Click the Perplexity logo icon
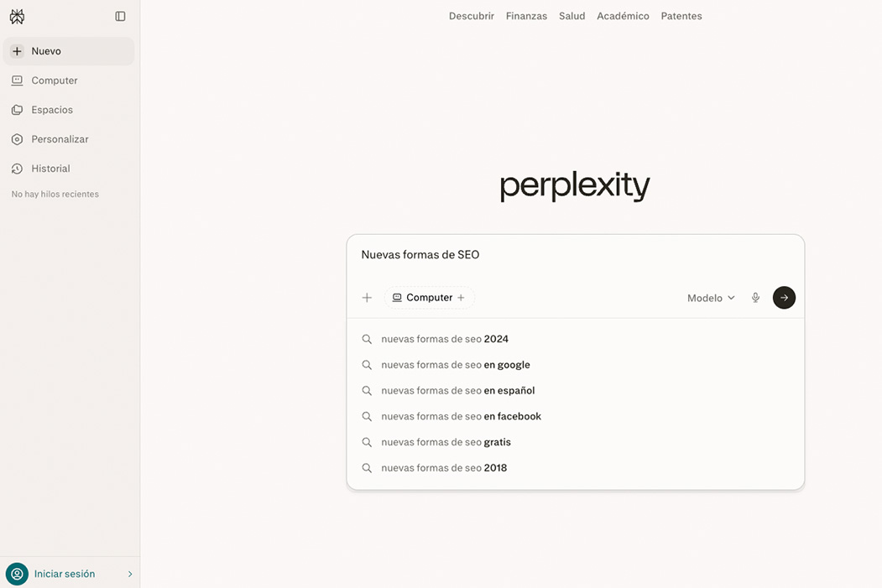882x588 pixels. click(x=16, y=15)
